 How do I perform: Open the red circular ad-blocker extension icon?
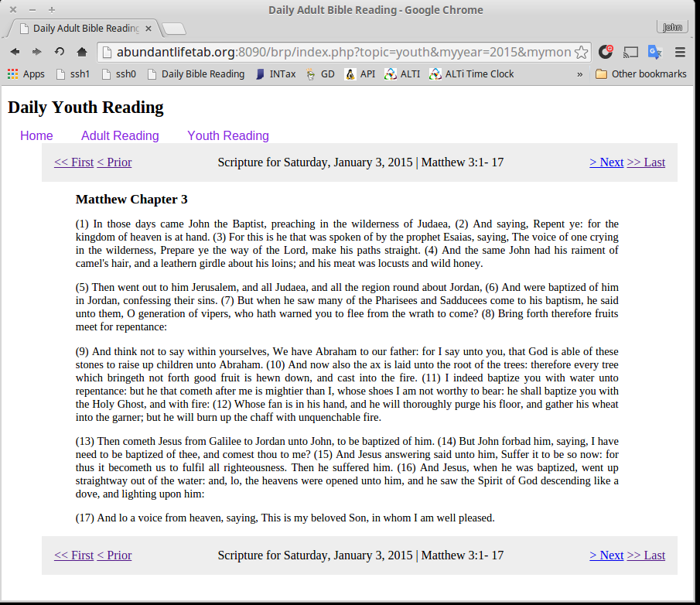pyautogui.click(x=606, y=52)
